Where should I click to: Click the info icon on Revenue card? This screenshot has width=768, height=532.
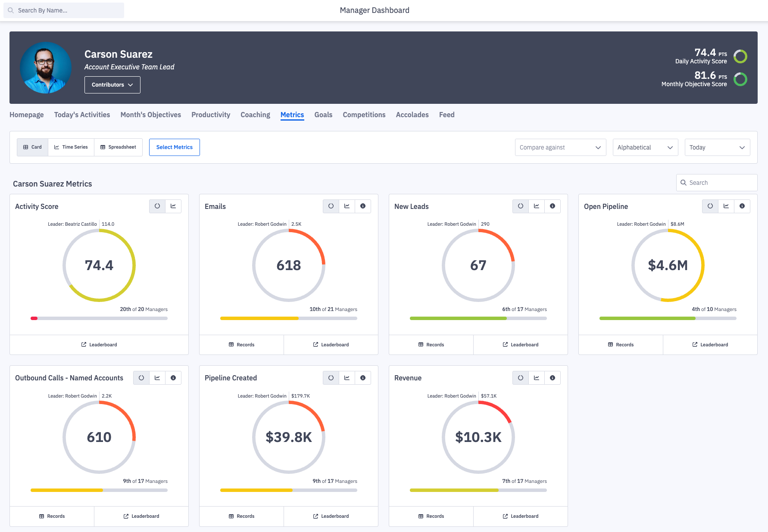pos(553,378)
